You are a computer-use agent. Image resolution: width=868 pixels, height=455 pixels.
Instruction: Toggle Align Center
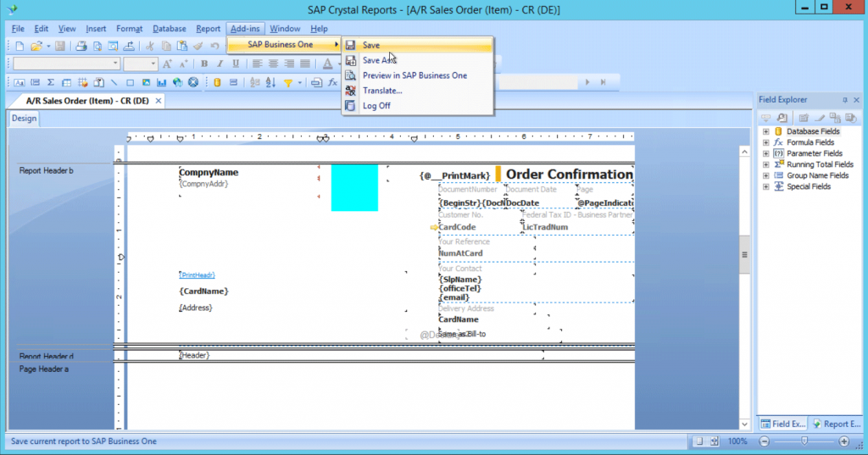tap(273, 64)
